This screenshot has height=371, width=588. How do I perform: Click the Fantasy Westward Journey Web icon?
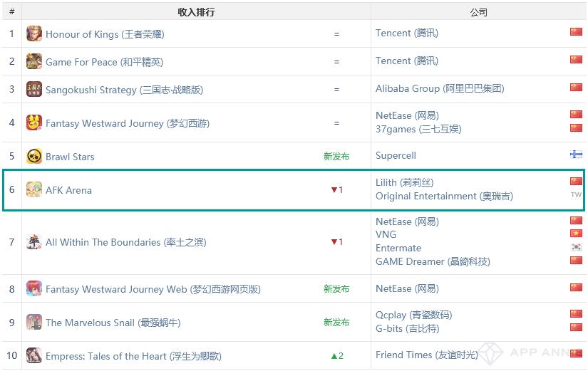(34, 288)
